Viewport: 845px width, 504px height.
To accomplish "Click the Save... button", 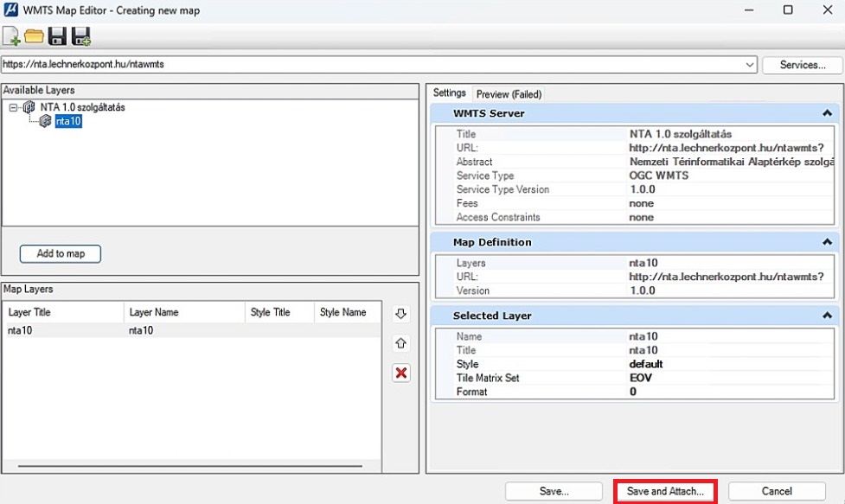I will [x=554, y=491].
